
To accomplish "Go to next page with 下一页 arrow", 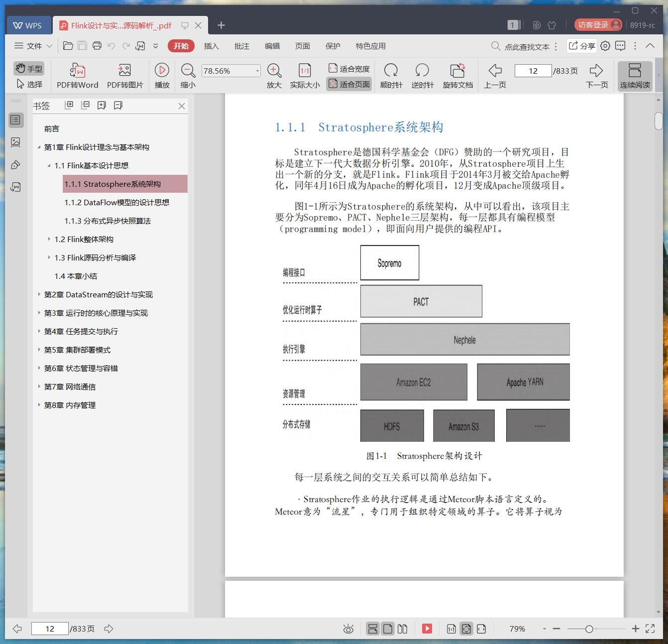I will click(x=596, y=76).
